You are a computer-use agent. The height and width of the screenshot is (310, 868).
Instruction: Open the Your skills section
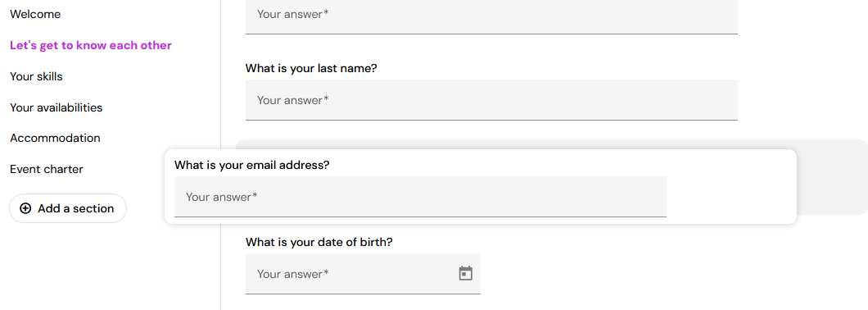(x=36, y=76)
